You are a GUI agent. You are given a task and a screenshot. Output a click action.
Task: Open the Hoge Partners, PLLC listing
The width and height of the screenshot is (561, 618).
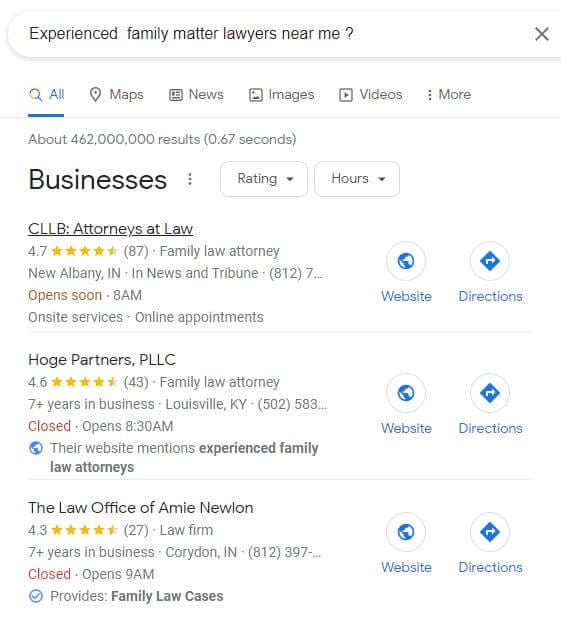point(102,360)
